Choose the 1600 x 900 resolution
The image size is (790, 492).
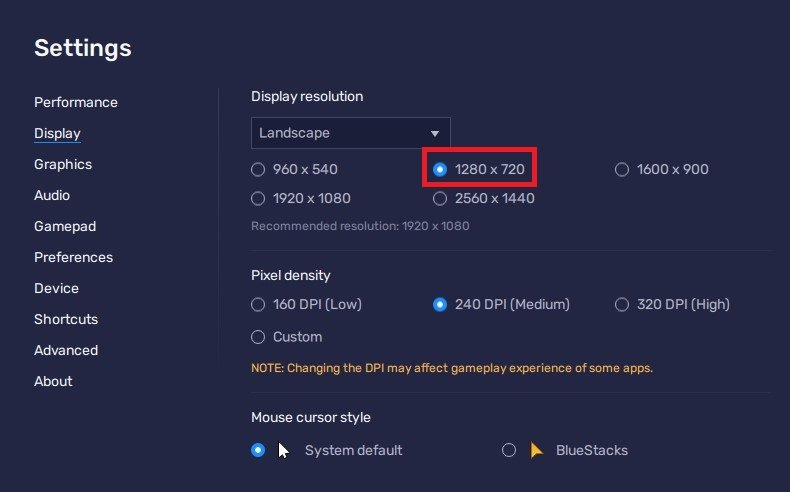click(622, 169)
